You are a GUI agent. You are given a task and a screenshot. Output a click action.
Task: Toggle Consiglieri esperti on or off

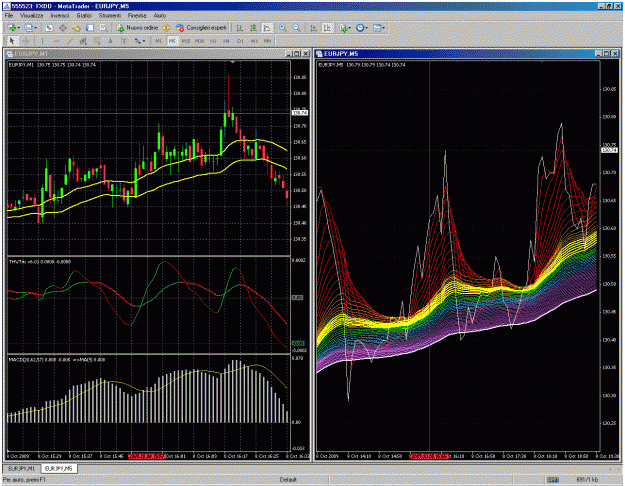tap(201, 28)
